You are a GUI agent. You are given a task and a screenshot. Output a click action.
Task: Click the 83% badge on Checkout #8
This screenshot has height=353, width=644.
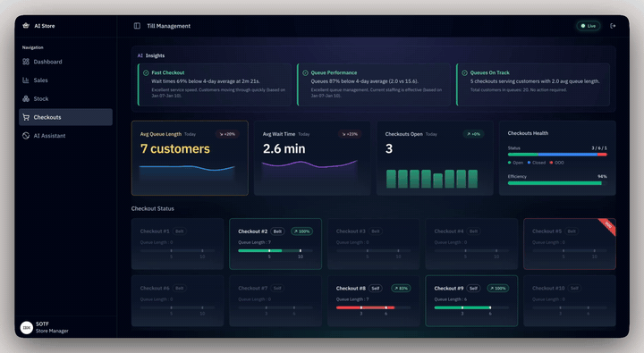(401, 288)
